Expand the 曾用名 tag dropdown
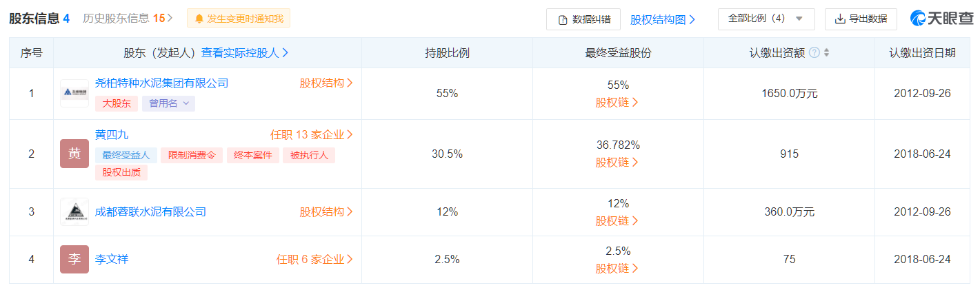The image size is (980, 290). 168,103
